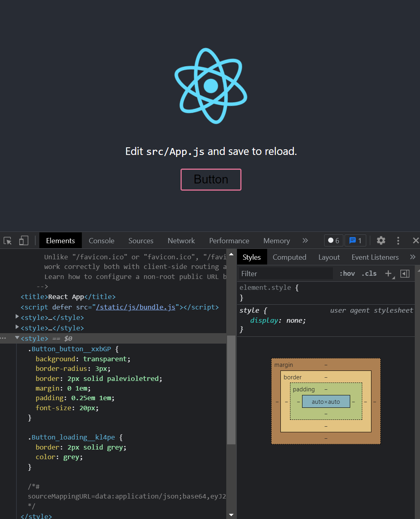The width and height of the screenshot is (420, 519).
Task: Select the Styles pane tab
Action: click(x=252, y=257)
